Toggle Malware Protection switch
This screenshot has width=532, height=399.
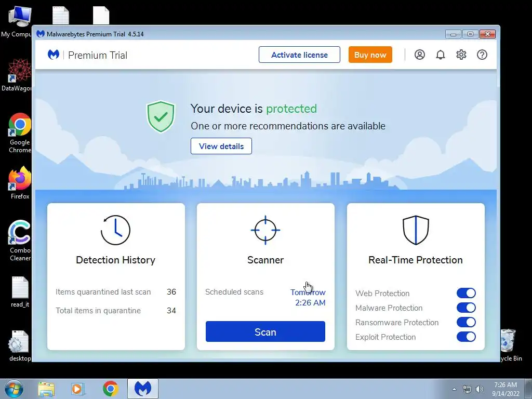click(x=466, y=308)
